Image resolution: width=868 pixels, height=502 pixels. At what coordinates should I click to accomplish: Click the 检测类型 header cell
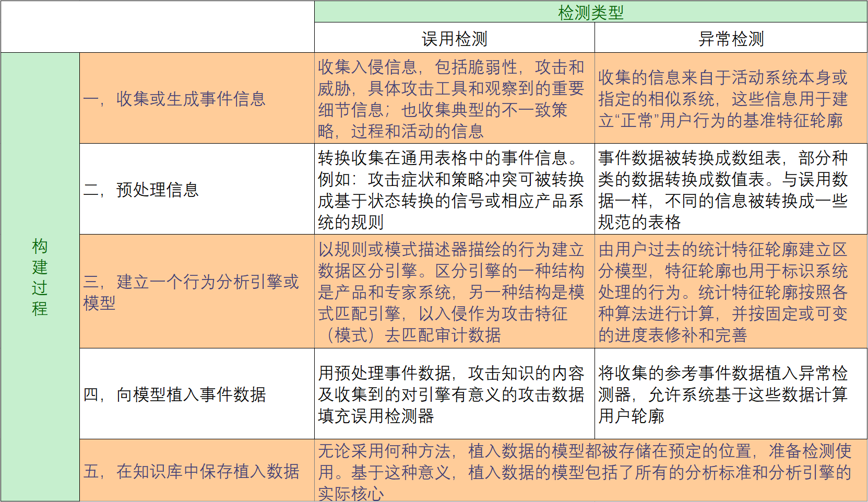point(591,11)
